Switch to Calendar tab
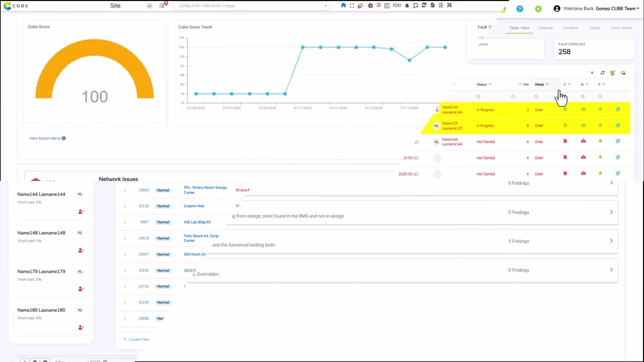Viewport: 644px width, 362px height. point(545,28)
